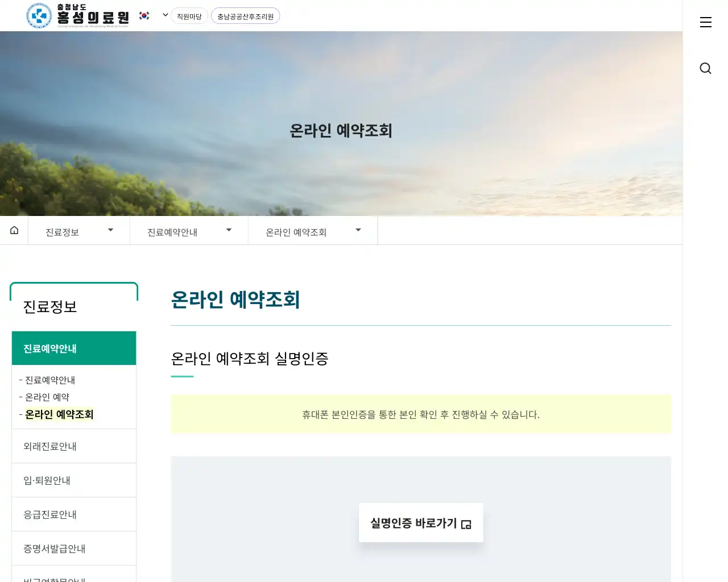Open the 충남공공산후조리원 link
Screen dimensions: 728x582
pyautogui.click(x=245, y=16)
